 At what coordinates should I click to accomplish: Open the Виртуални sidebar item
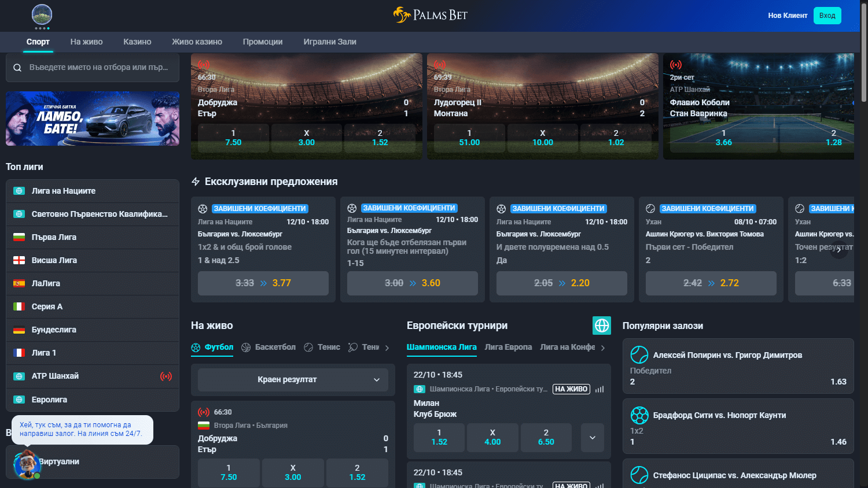tap(93, 461)
